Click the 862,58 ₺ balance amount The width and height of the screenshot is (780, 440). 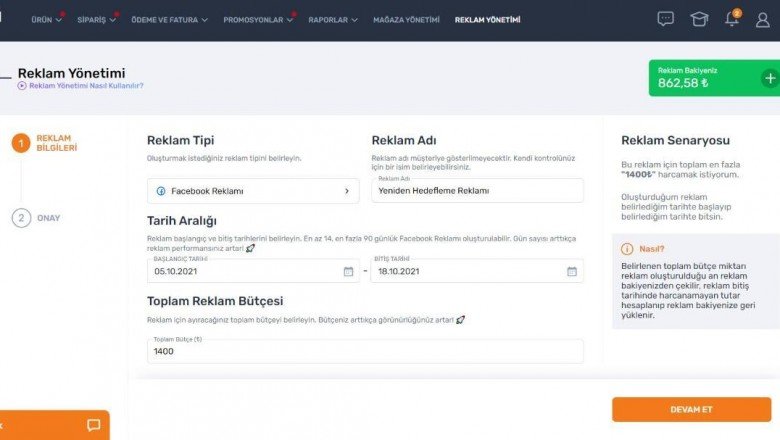coord(683,83)
